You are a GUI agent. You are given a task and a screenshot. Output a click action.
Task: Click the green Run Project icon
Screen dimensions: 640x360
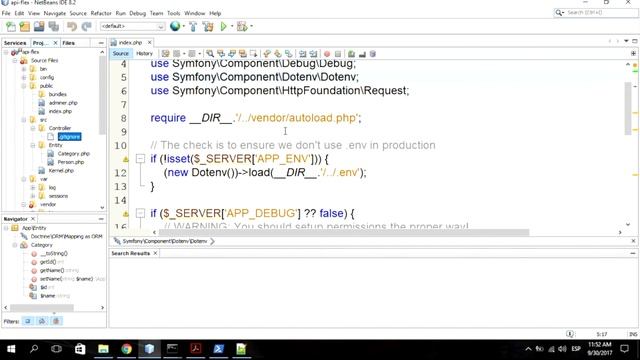click(223, 27)
